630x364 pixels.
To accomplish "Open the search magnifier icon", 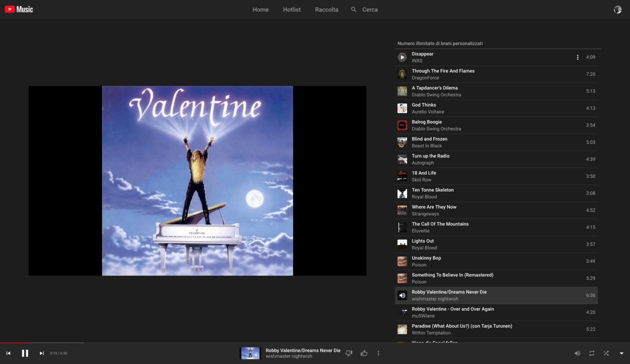I will (354, 9).
